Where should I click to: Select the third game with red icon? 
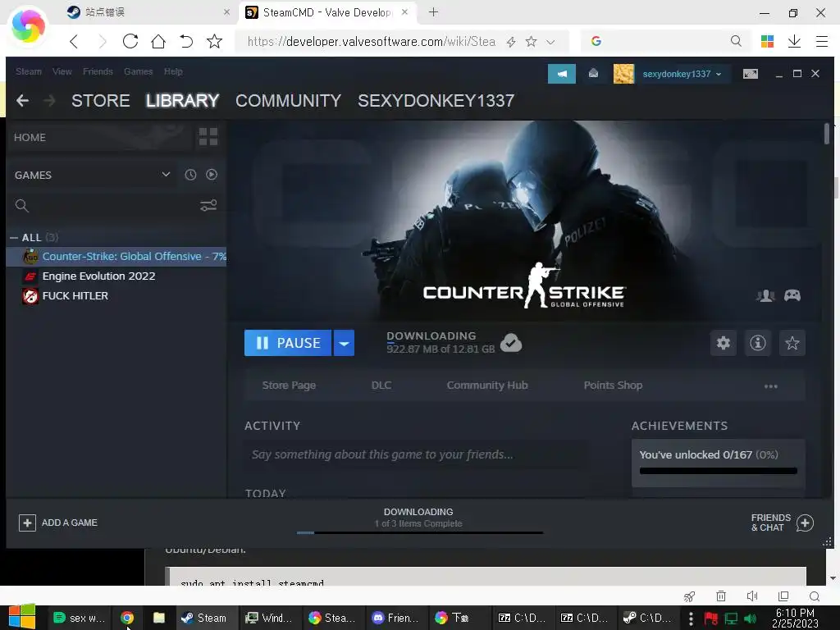116,295
